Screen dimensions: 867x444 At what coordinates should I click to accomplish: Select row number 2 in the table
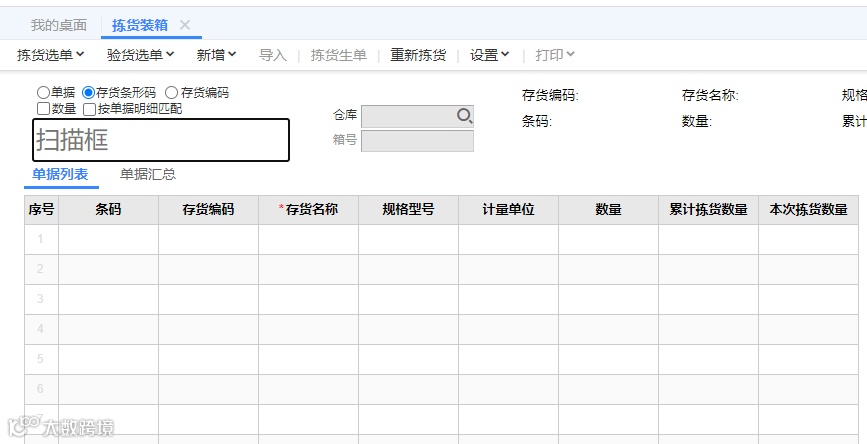click(41, 269)
